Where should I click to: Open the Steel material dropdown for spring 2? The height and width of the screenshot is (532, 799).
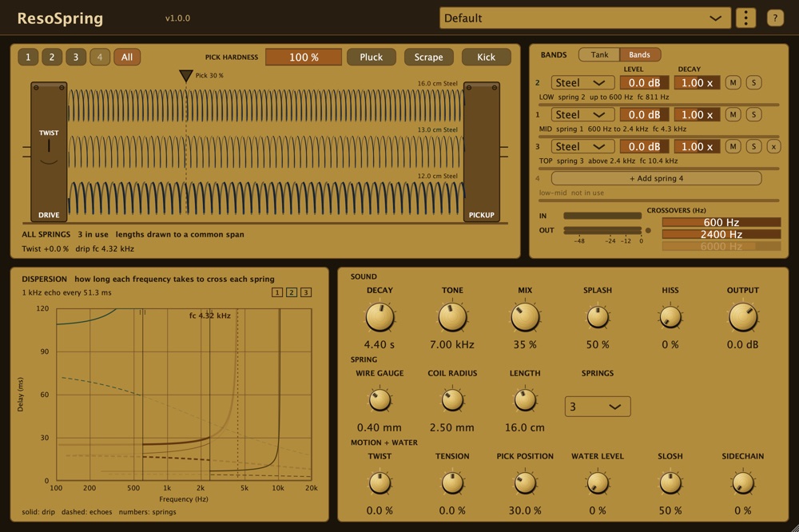point(582,82)
